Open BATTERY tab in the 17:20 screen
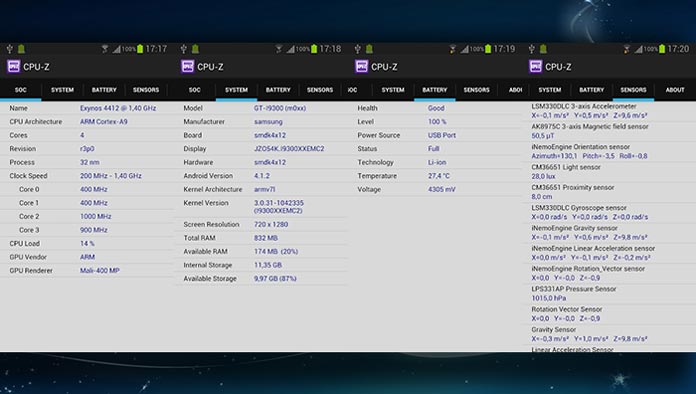 coord(591,90)
